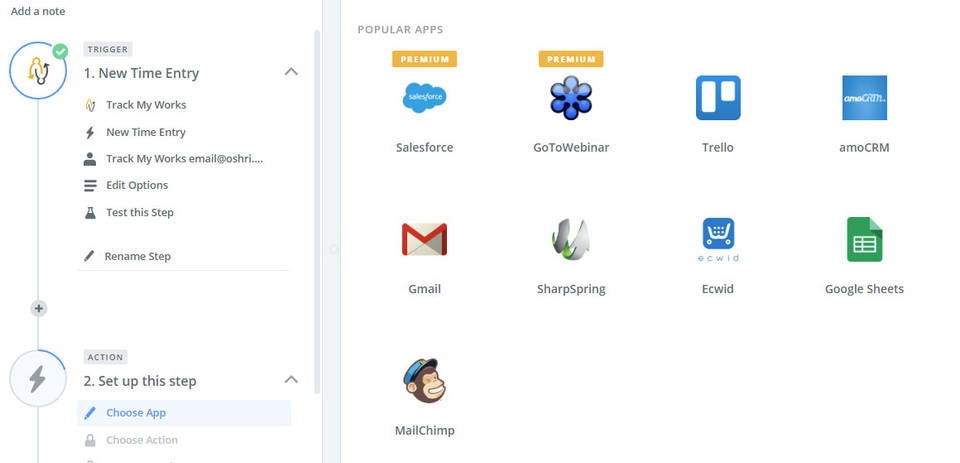This screenshot has height=463, width=960.
Task: Collapse the New Time Entry trigger step
Action: (x=291, y=72)
